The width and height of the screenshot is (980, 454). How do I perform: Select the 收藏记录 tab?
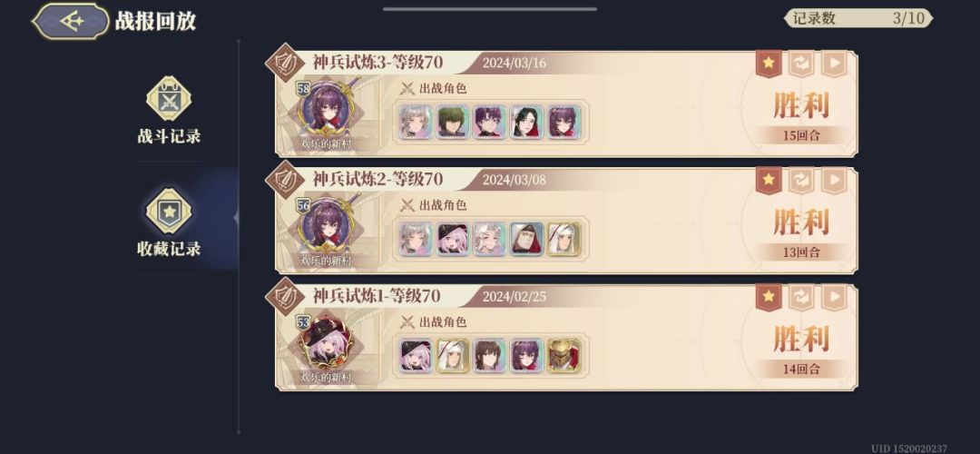(x=169, y=223)
